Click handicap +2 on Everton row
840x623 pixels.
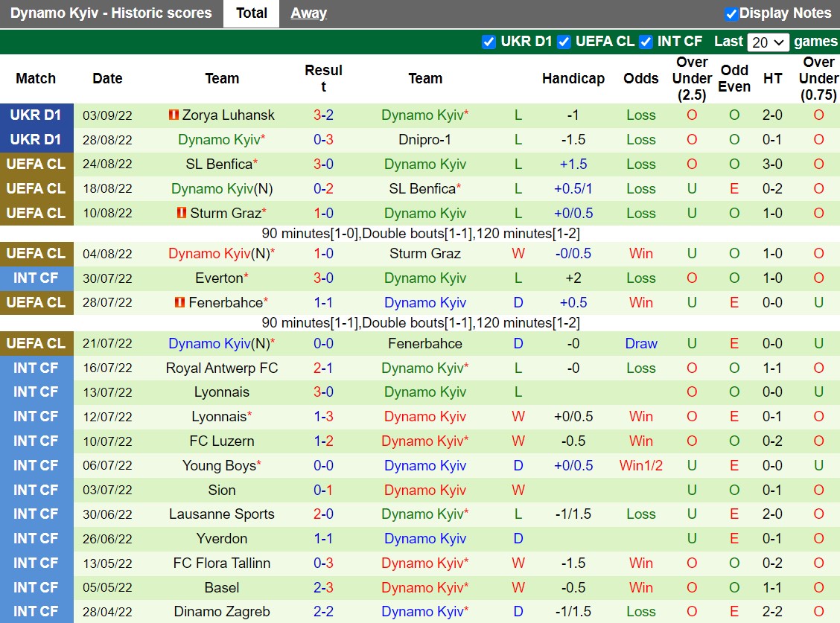573,278
